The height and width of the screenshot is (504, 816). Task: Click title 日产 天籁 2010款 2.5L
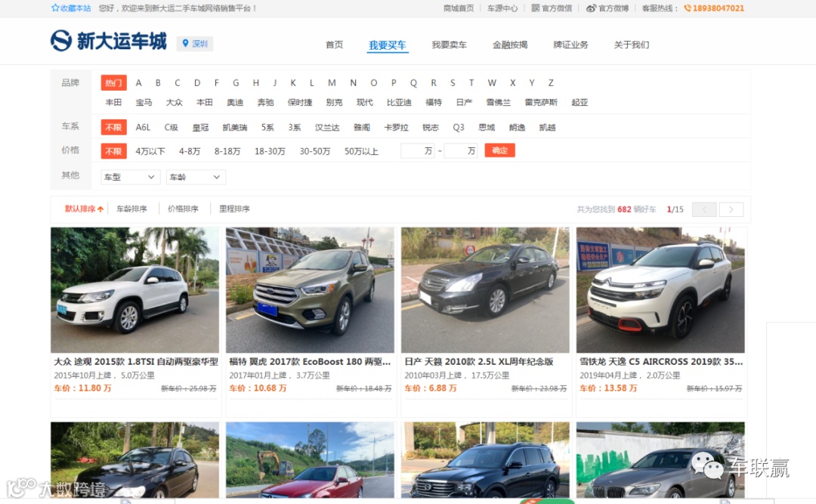(479, 361)
